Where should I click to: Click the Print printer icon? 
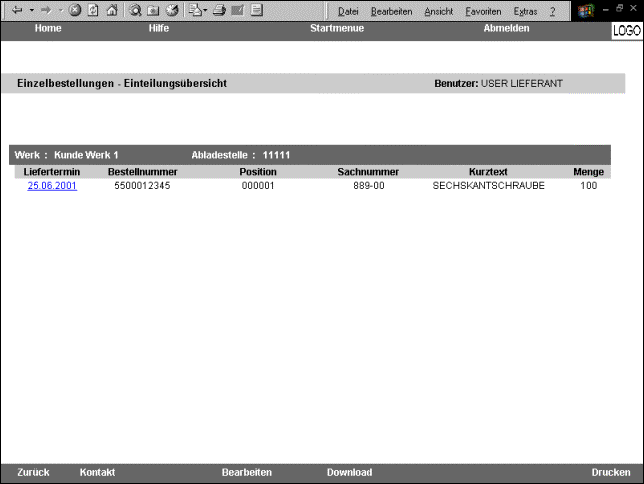click(219, 10)
